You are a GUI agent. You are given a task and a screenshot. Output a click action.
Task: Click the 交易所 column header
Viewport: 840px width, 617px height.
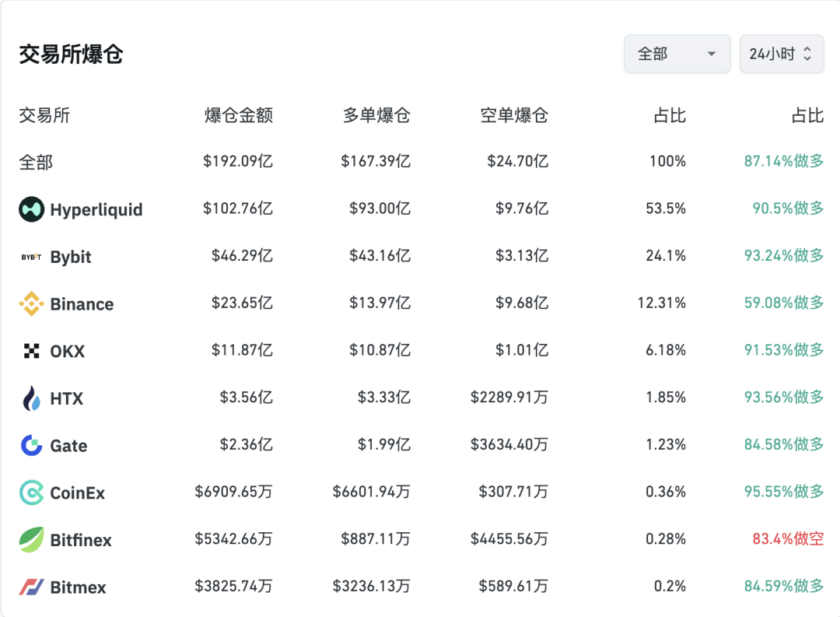coord(44,116)
